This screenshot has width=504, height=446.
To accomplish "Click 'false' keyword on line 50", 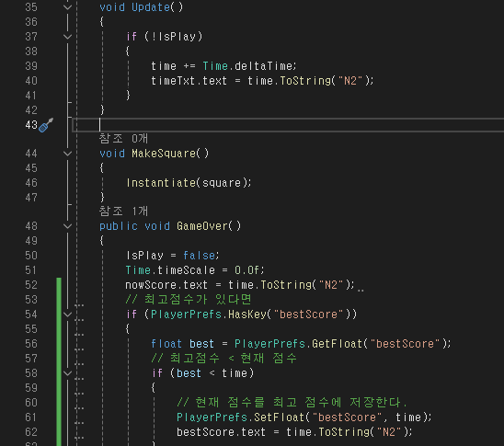I will (199, 256).
